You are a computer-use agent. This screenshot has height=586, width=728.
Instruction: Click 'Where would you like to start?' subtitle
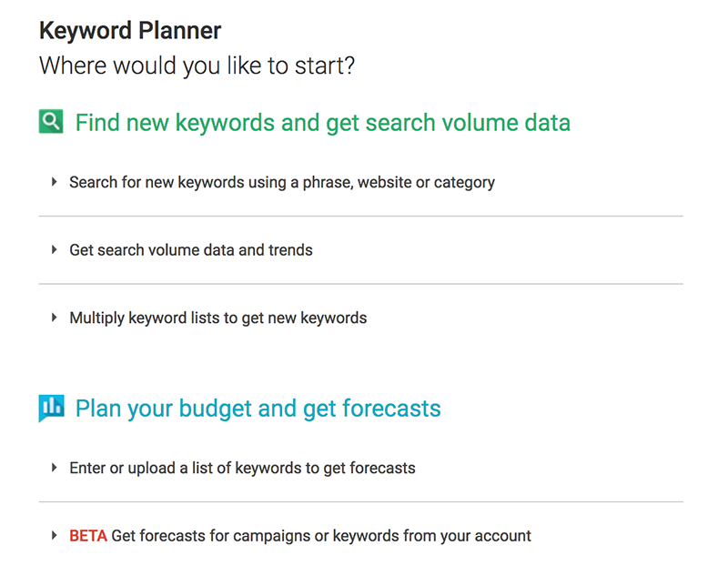(x=197, y=66)
